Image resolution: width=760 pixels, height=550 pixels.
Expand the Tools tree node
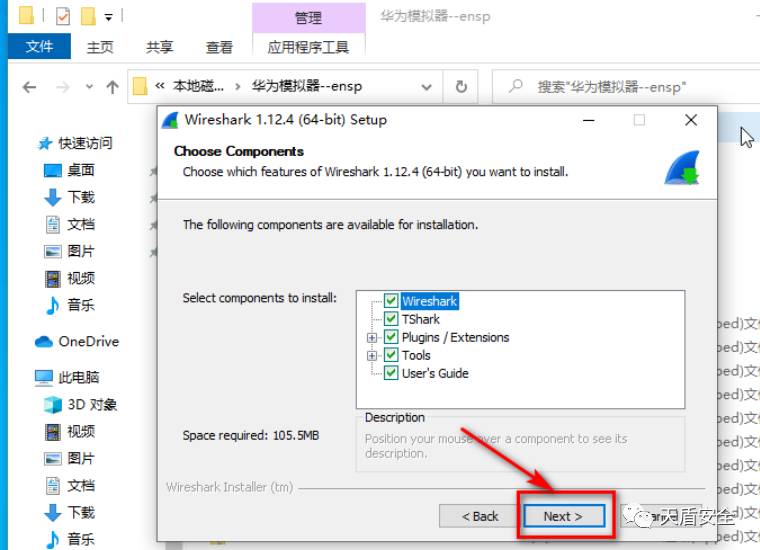(372, 356)
